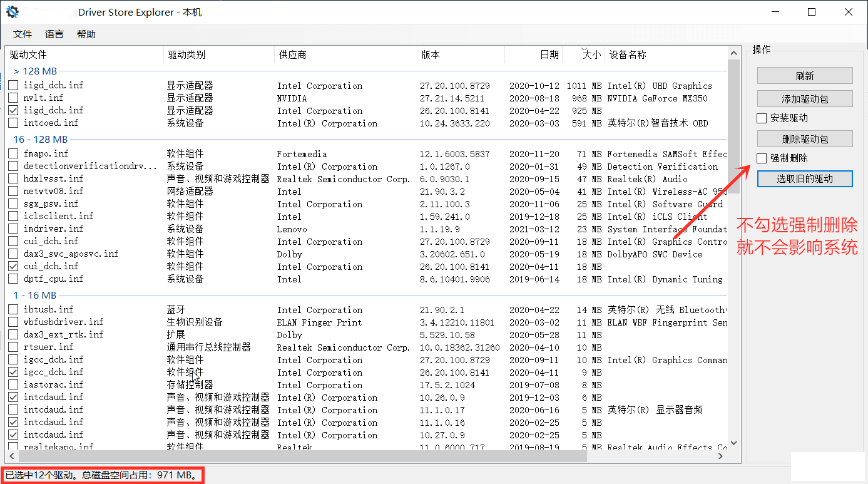This screenshot has height=484, width=868.
Task: Click the 蓝牙 category cell
Action: [176, 310]
